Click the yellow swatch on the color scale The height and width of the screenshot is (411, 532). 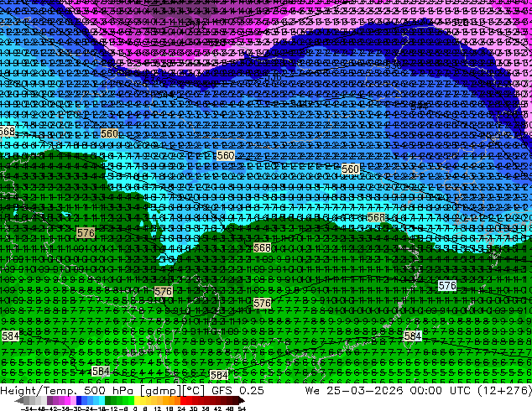point(138,401)
